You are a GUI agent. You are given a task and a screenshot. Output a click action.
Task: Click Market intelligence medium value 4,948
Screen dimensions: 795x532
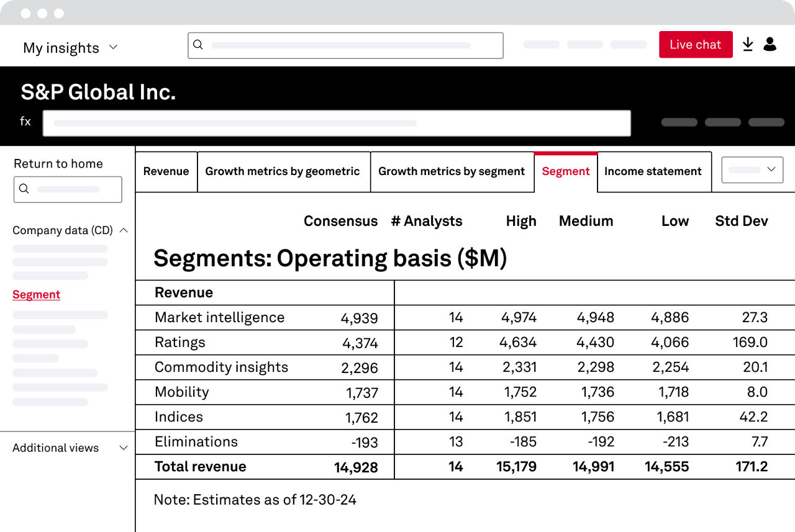(595, 317)
